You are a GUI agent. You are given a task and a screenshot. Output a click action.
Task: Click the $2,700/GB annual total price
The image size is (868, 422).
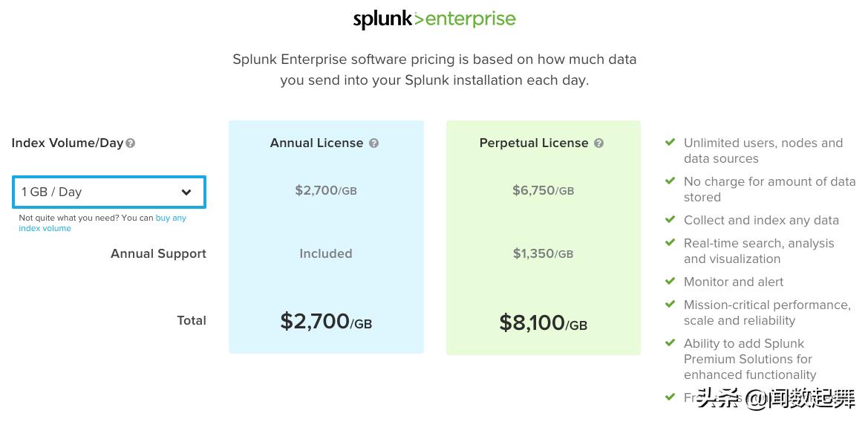tap(325, 321)
